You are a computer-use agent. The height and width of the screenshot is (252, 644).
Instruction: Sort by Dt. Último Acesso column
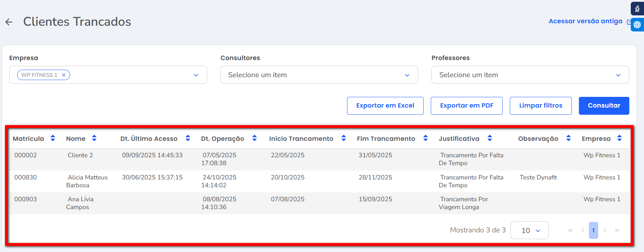point(188,138)
